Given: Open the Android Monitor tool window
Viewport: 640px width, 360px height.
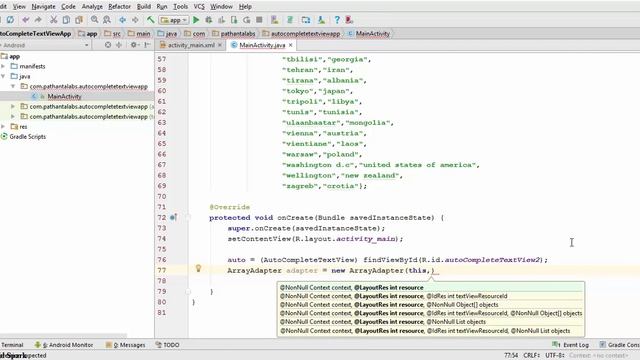Looking at the screenshot, I should 64,345.
